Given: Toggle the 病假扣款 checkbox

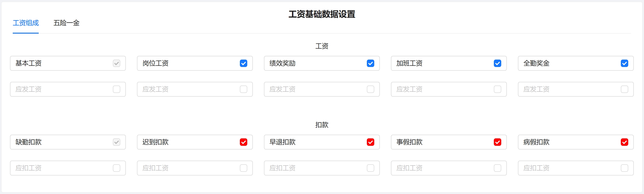Looking at the screenshot, I should point(624,142).
